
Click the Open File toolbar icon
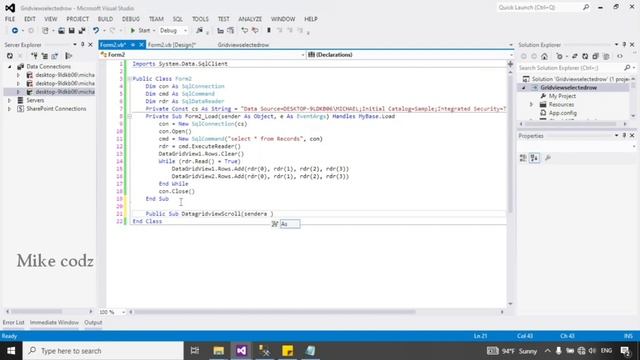point(61,31)
